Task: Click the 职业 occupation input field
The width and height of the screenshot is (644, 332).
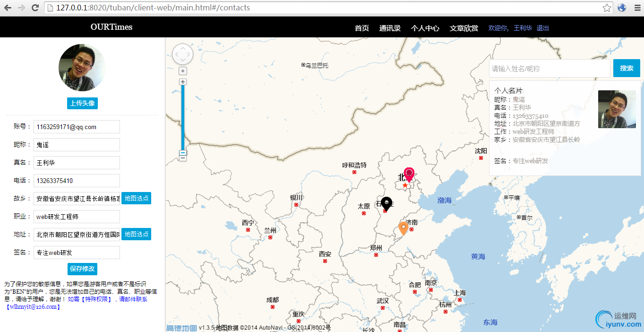Action: (77, 217)
